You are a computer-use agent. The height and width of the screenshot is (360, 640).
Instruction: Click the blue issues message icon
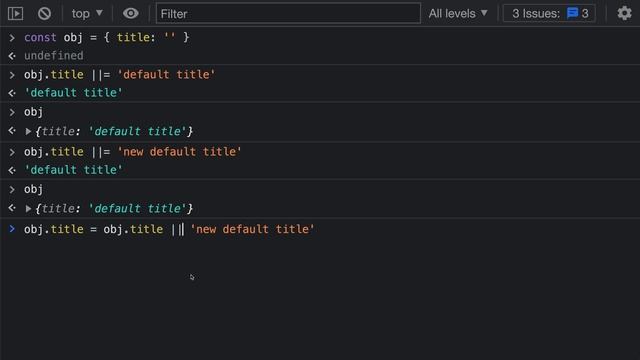[x=572, y=13]
